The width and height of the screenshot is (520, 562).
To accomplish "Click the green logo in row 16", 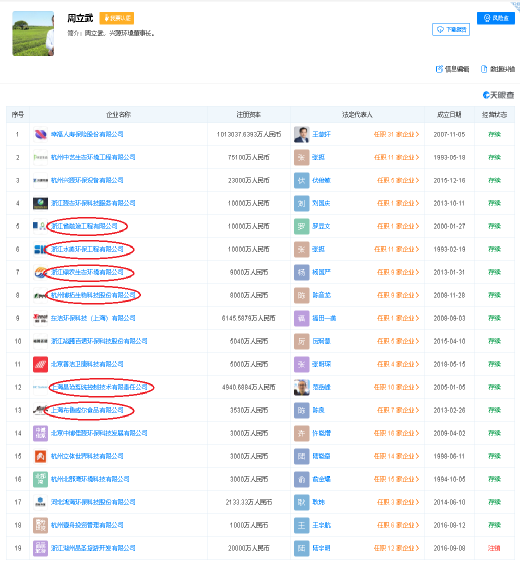I will tap(40, 479).
